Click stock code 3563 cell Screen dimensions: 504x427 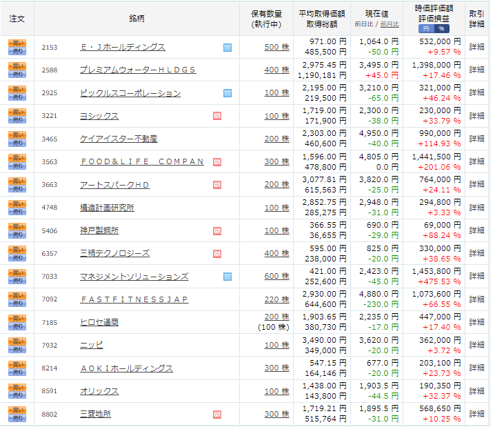tap(50, 161)
